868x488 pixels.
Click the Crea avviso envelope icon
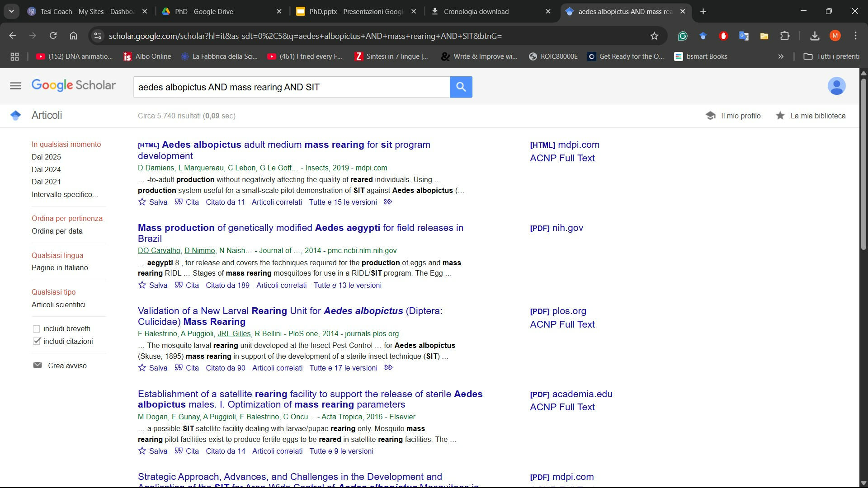[38, 365]
